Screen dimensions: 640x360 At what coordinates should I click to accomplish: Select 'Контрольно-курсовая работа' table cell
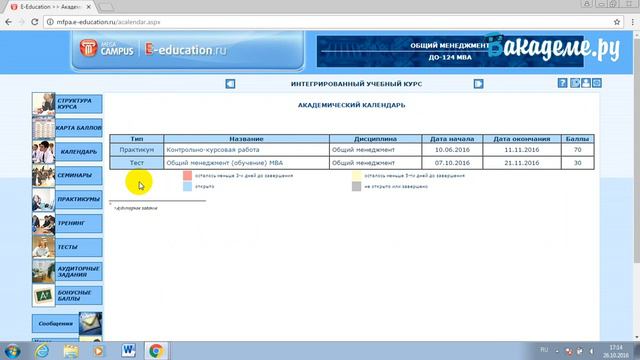pos(247,150)
